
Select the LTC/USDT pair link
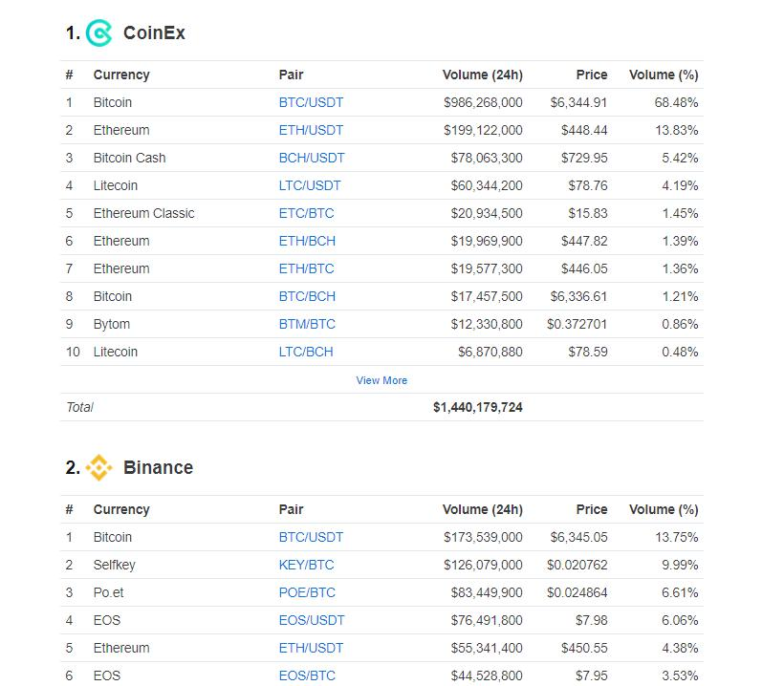pos(310,185)
